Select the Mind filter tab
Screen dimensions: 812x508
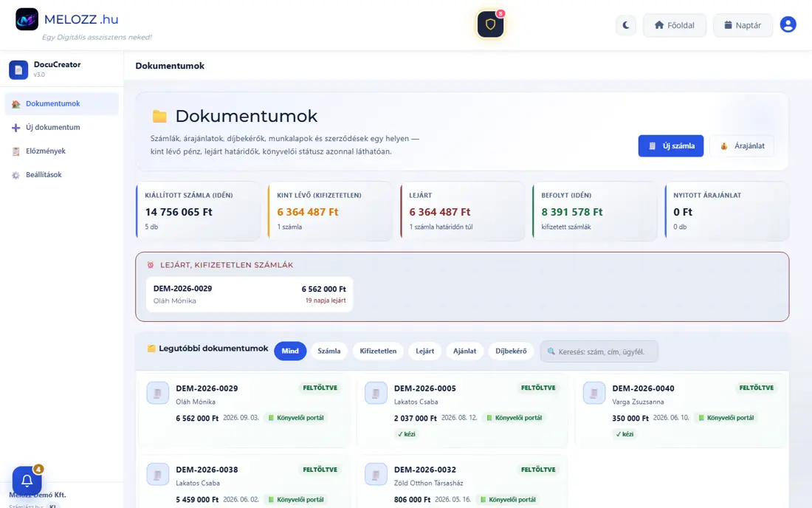(x=290, y=351)
